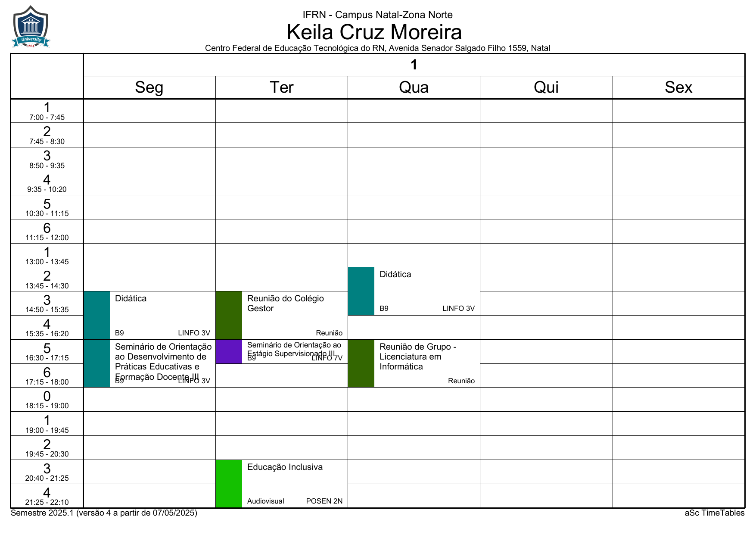Select the Seg column header
The width and height of the screenshot is (756, 535).
[149, 88]
